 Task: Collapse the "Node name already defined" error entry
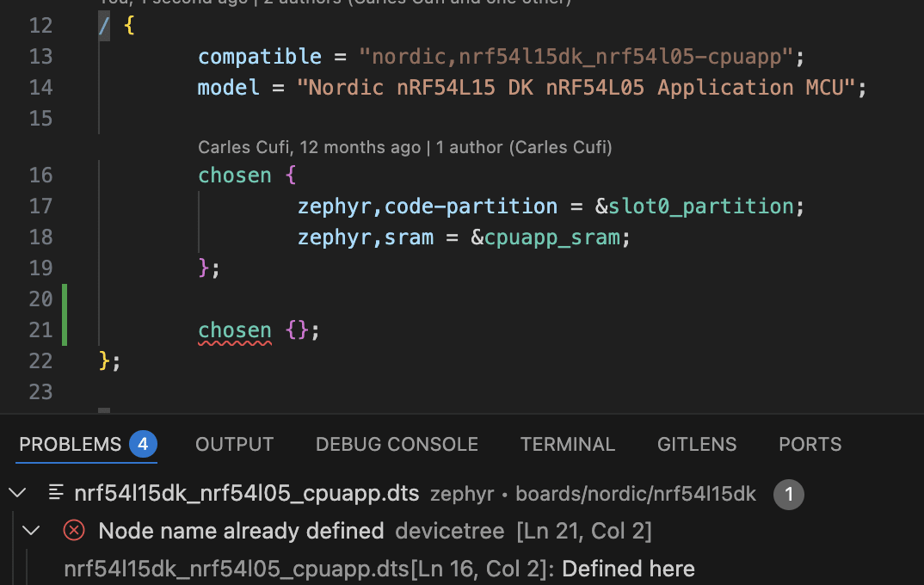click(x=31, y=531)
